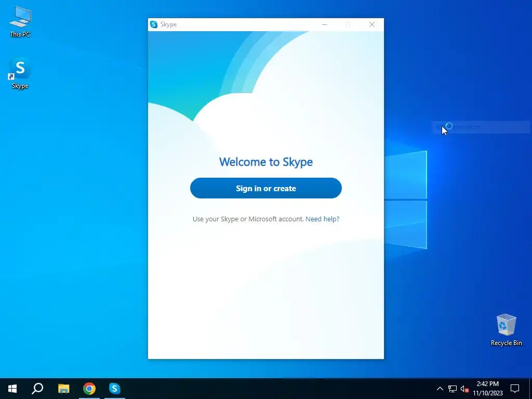Click the Skype logo in title bar
The image size is (532, 399).
pyautogui.click(x=154, y=24)
